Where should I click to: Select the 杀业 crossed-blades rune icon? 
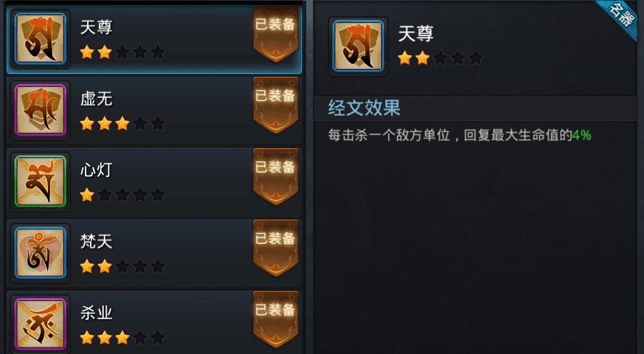40,324
